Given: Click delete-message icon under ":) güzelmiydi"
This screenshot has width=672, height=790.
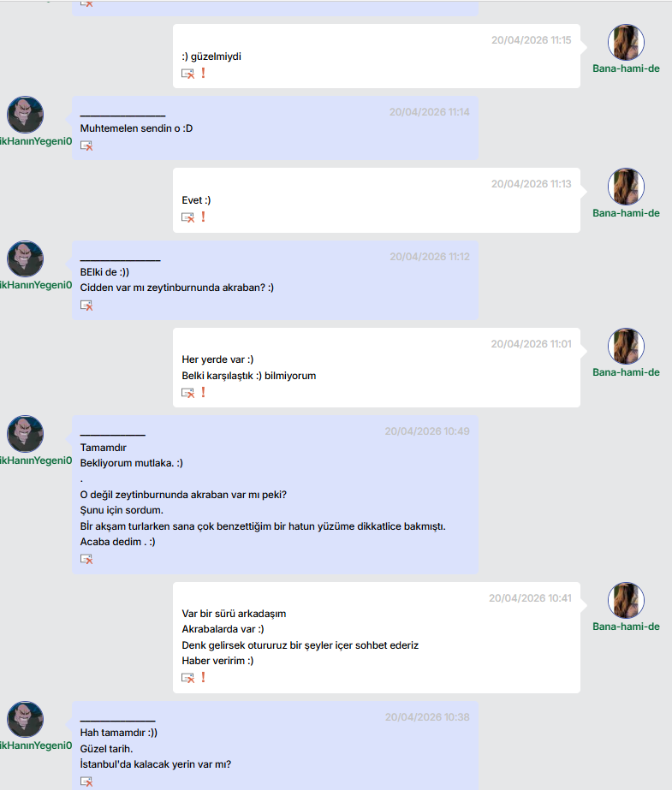Looking at the screenshot, I should coord(187,74).
